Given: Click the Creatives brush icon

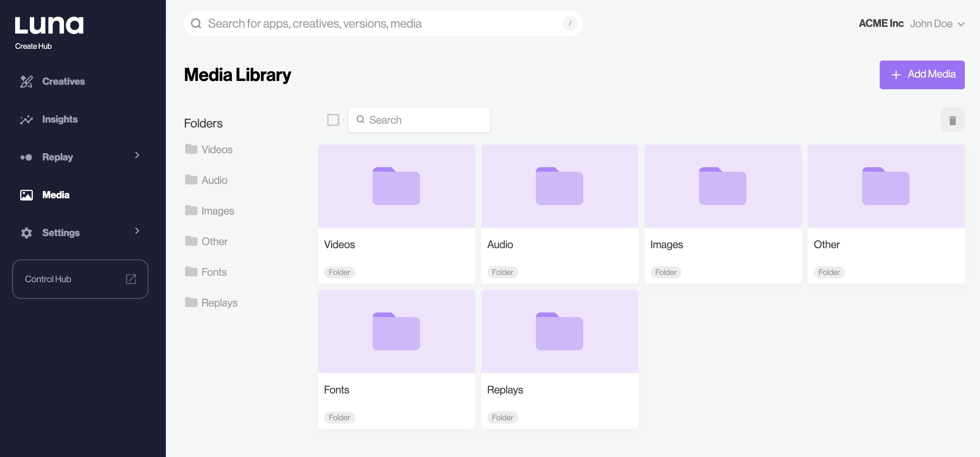Looking at the screenshot, I should tap(26, 81).
